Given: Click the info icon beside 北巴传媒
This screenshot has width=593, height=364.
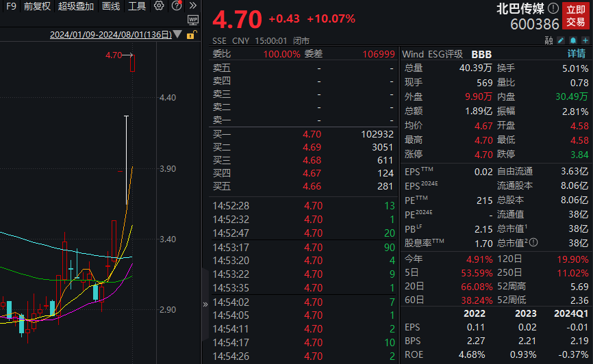Looking at the screenshot, I should [553, 9].
